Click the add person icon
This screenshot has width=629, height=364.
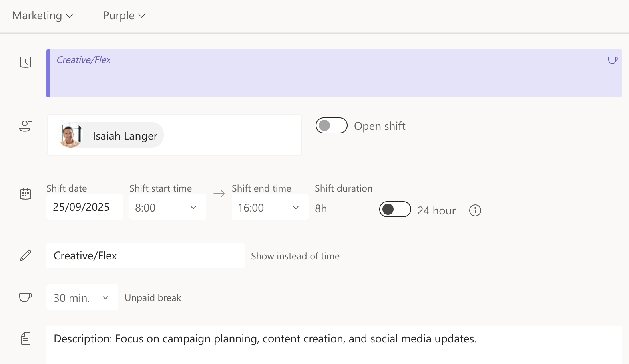click(26, 126)
